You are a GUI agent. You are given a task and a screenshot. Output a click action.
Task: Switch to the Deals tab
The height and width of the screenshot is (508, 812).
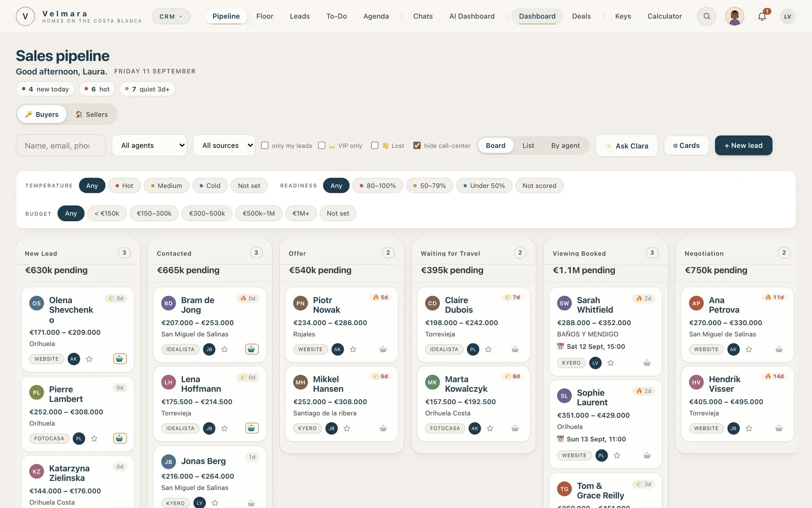[581, 16]
